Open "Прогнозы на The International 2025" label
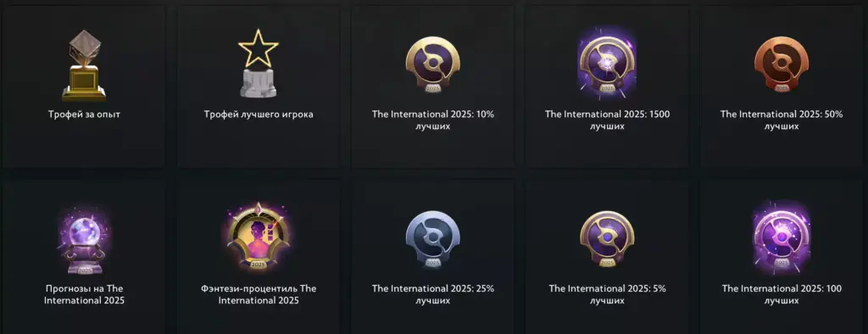 pos(84,295)
